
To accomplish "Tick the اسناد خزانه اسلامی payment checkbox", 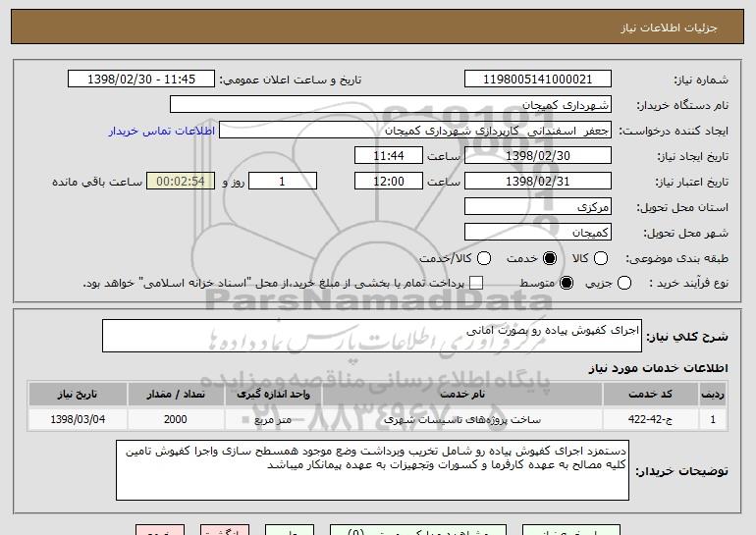I will click(476, 283).
